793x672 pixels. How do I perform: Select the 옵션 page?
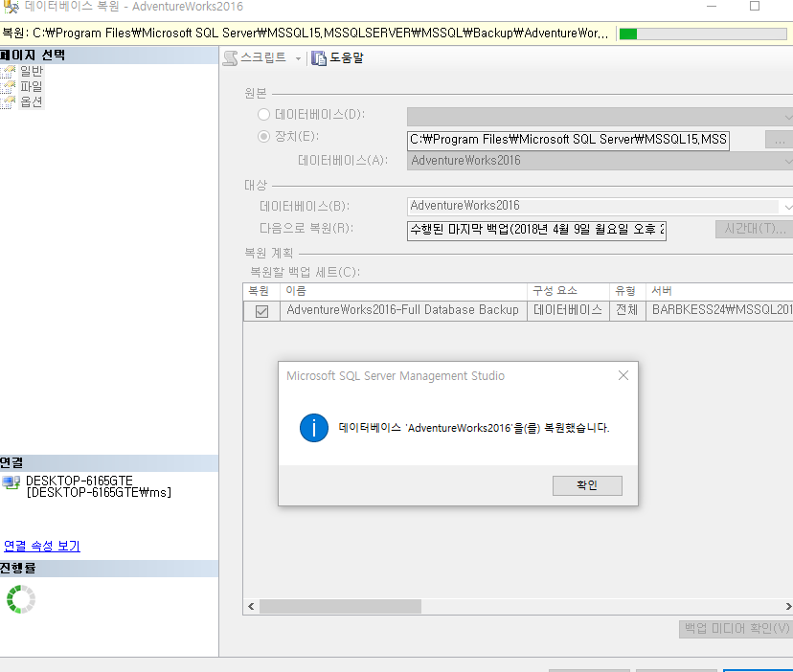pos(32,101)
